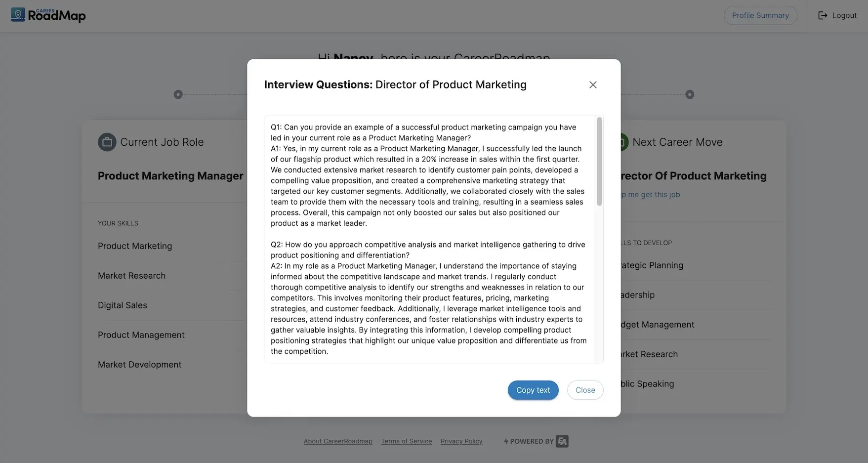The image size is (868, 463).
Task: Select the Budget Management skill to develop
Action: coord(658,325)
